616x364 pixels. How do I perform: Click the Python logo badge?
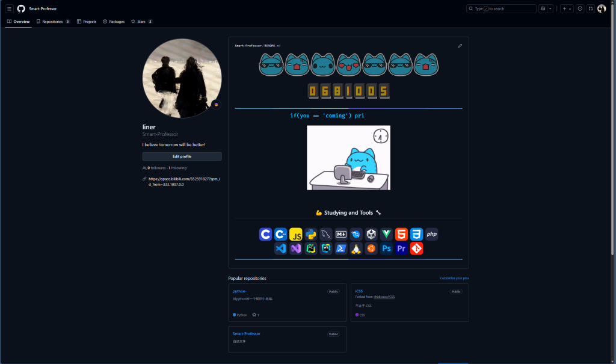coord(311,234)
